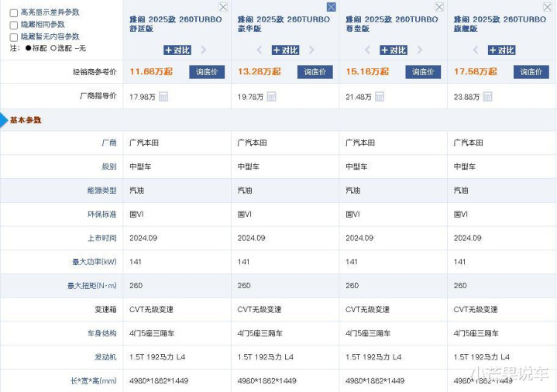The height and width of the screenshot is (392, 557).
Task: Click the 环保标准 parameter label
Action: coord(102,215)
